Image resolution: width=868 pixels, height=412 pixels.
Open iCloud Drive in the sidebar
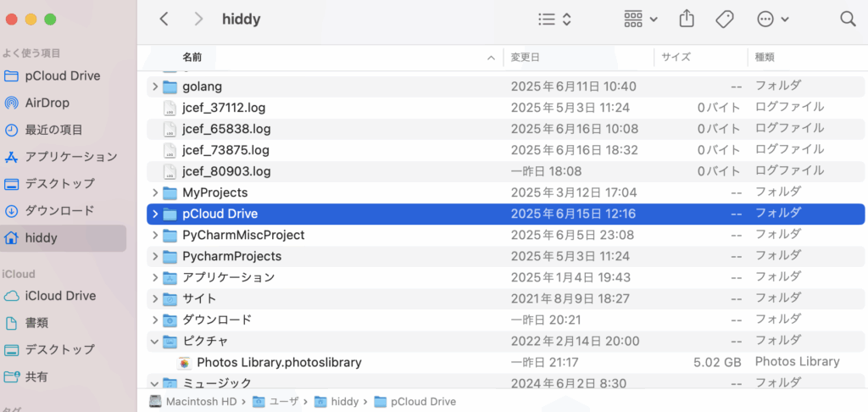point(50,296)
